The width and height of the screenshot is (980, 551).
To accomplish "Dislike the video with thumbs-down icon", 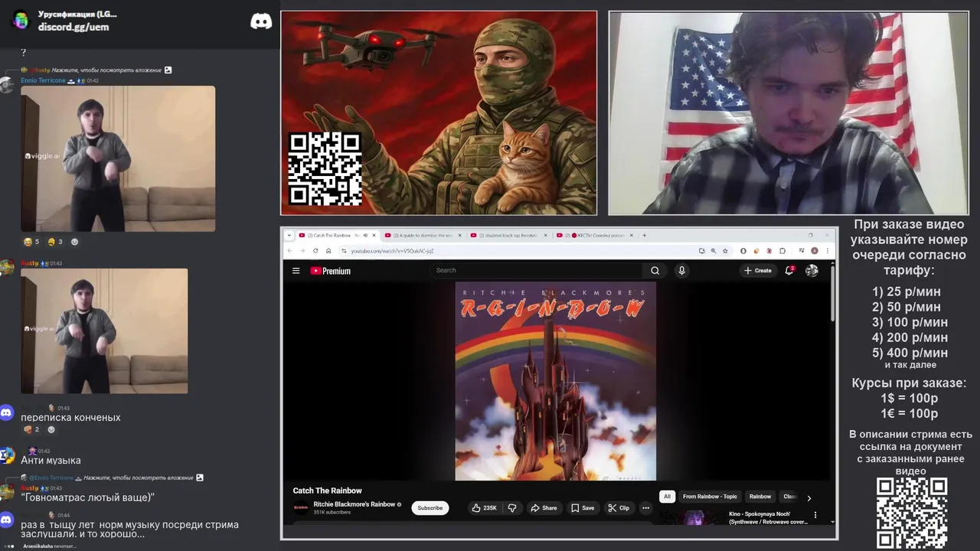I will click(x=512, y=507).
